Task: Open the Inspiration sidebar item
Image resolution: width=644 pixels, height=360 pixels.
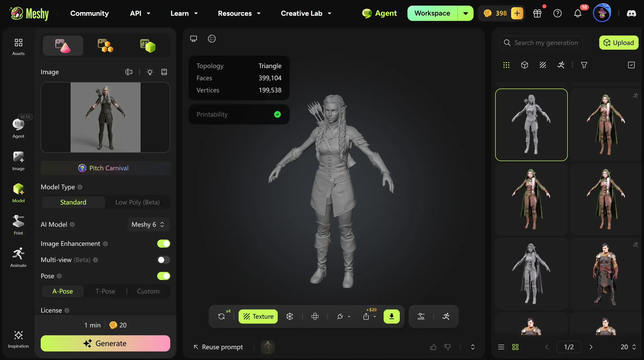Action: pyautogui.click(x=18, y=339)
